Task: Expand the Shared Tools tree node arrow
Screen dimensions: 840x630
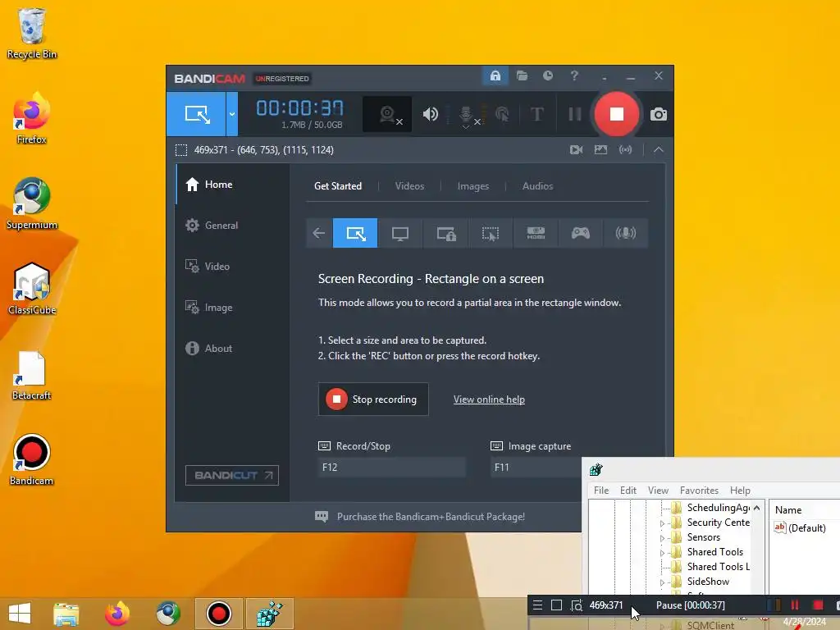Action: [662, 553]
